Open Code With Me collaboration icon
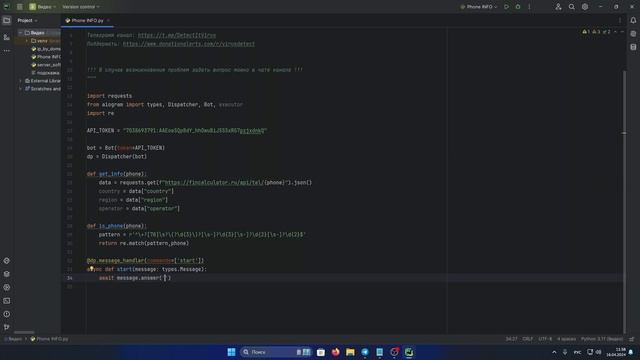This screenshot has width=640, height=360. coord(558,7)
